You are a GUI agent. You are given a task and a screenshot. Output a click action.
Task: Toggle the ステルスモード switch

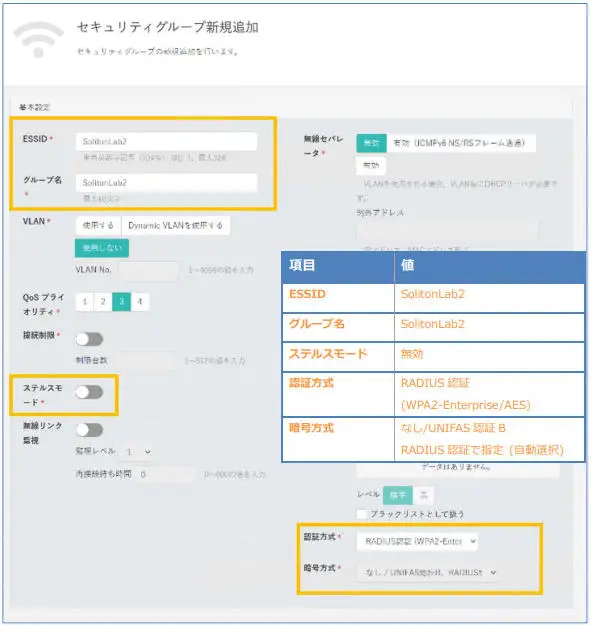tap(89, 392)
